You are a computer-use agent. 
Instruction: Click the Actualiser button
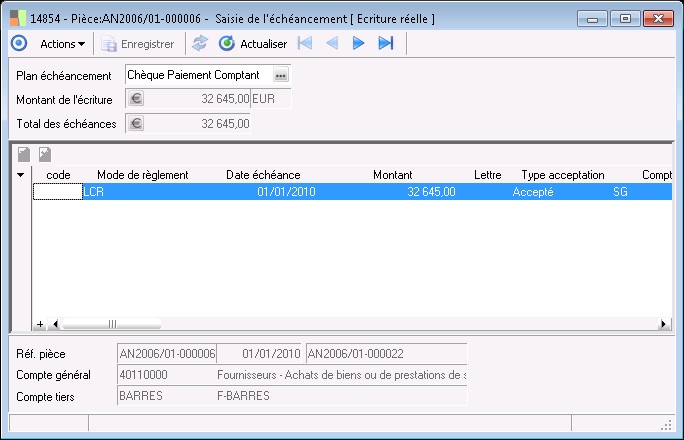(x=253, y=43)
